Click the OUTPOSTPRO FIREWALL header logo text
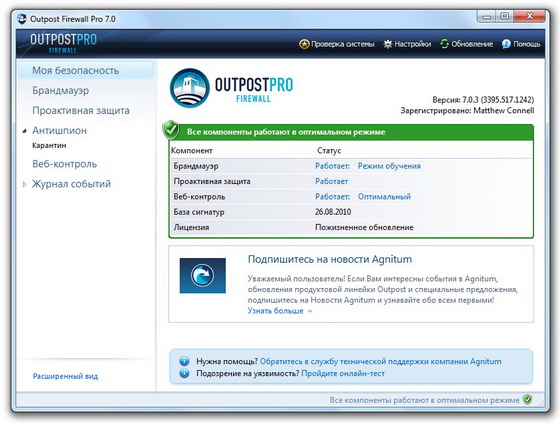 63,44
